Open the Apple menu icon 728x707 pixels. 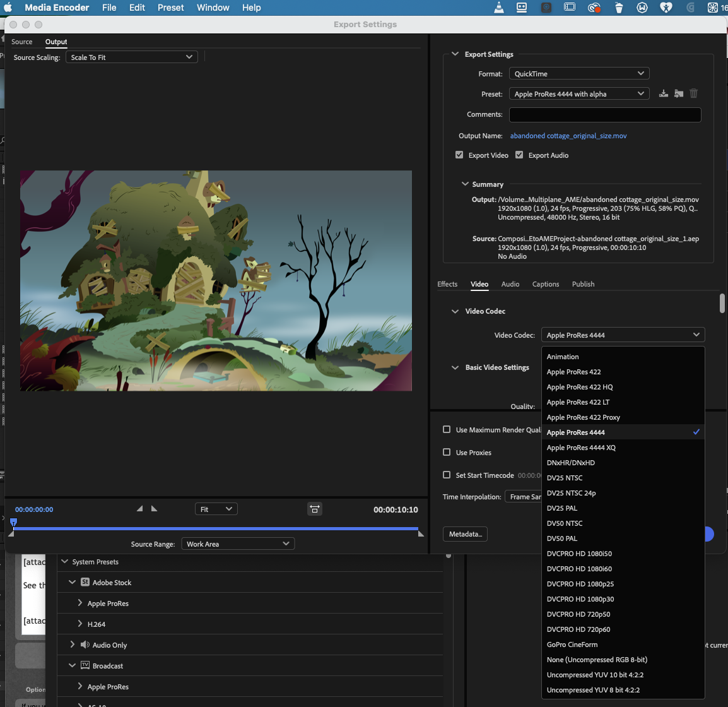tap(8, 8)
